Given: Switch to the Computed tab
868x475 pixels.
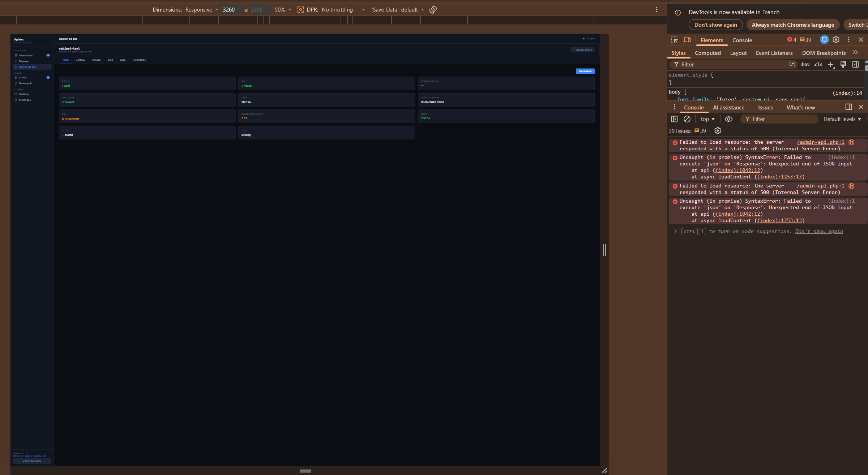Looking at the screenshot, I should click(707, 53).
